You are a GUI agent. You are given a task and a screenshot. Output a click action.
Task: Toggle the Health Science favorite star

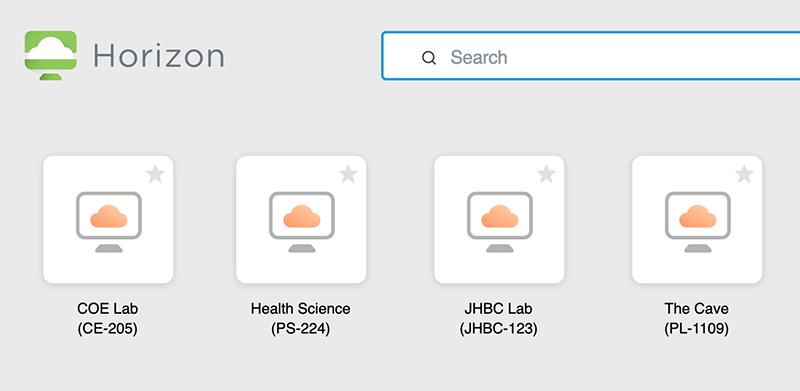348,174
